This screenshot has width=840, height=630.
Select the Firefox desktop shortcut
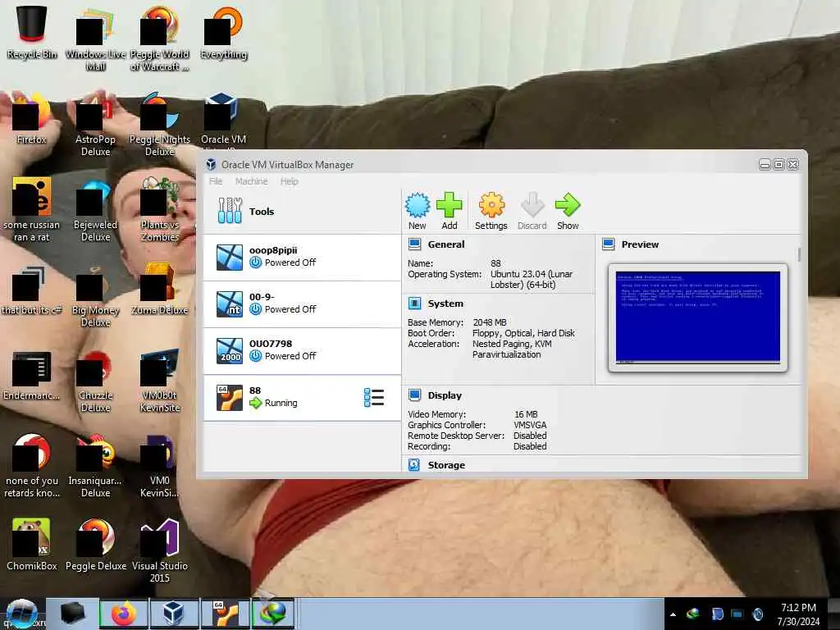tap(32, 118)
